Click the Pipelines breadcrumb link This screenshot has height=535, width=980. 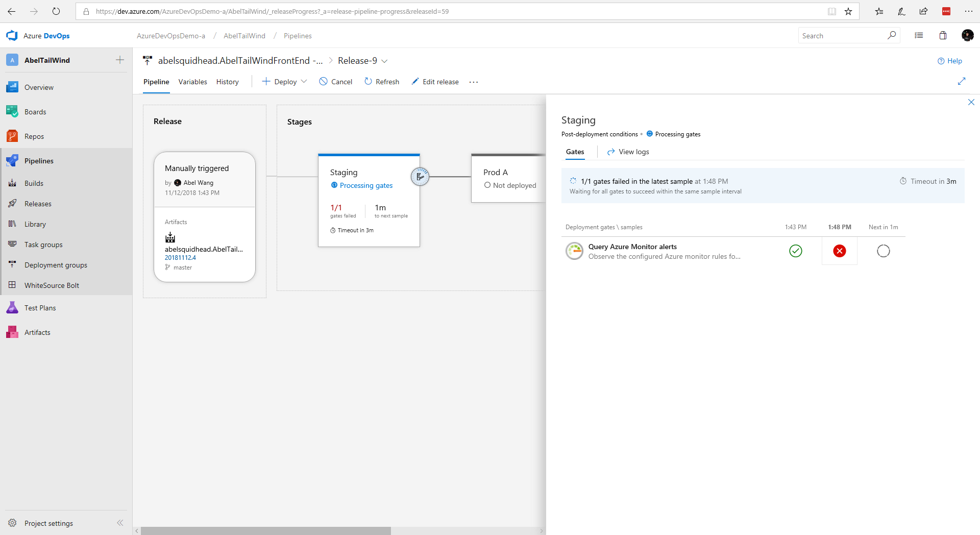(x=298, y=36)
